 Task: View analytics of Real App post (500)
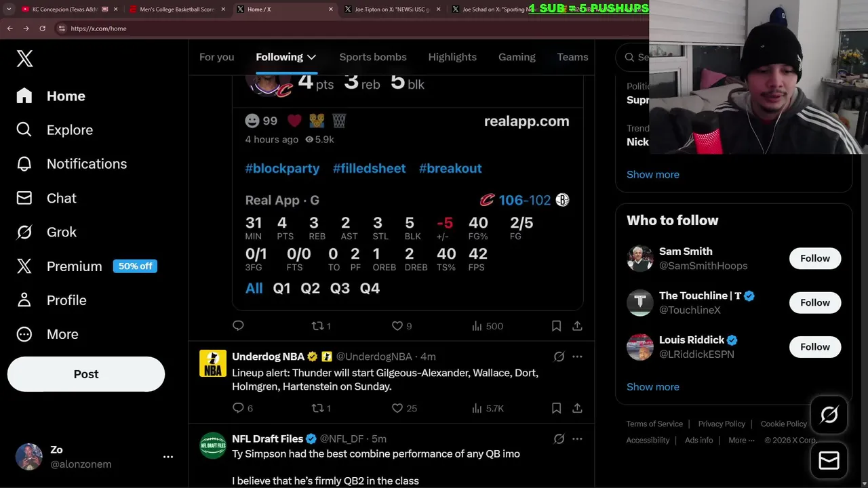[487, 326]
